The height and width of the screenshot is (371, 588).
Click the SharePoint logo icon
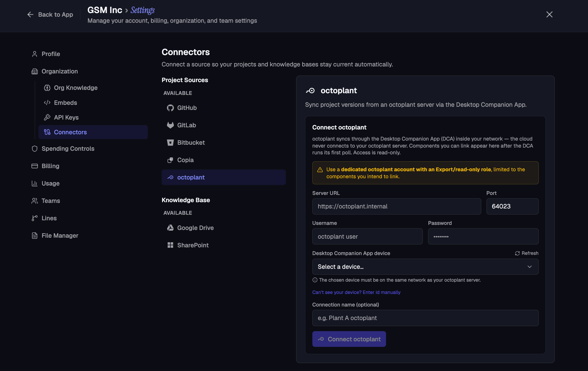(170, 245)
